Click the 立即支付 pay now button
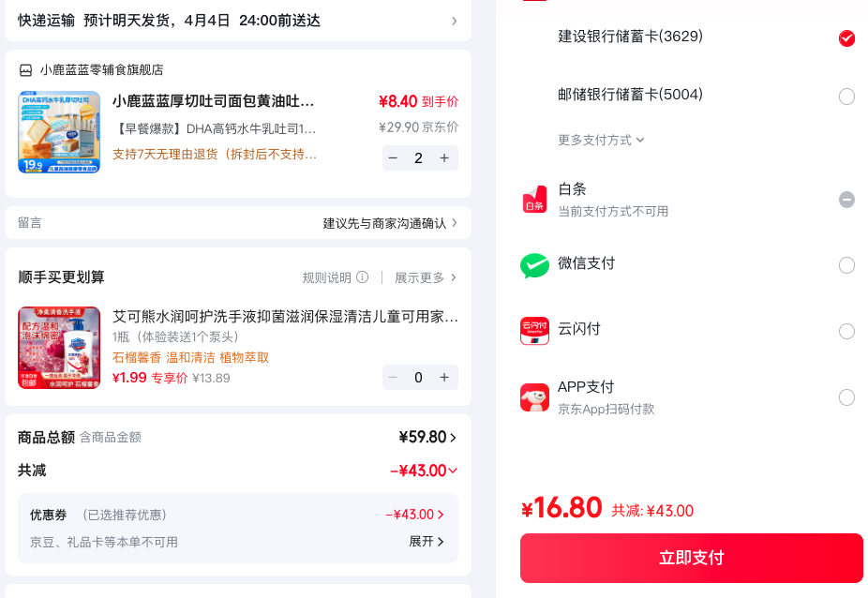Image resolution: width=868 pixels, height=598 pixels. pyautogui.click(x=692, y=558)
